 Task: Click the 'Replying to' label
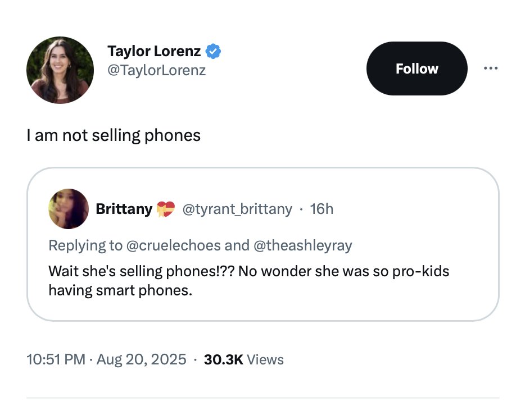[85, 245]
